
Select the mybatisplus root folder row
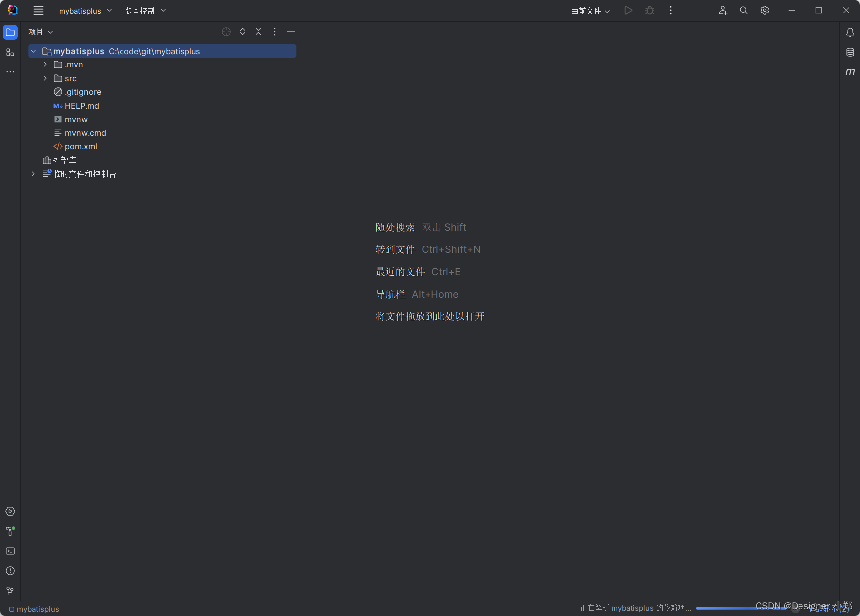coord(162,51)
